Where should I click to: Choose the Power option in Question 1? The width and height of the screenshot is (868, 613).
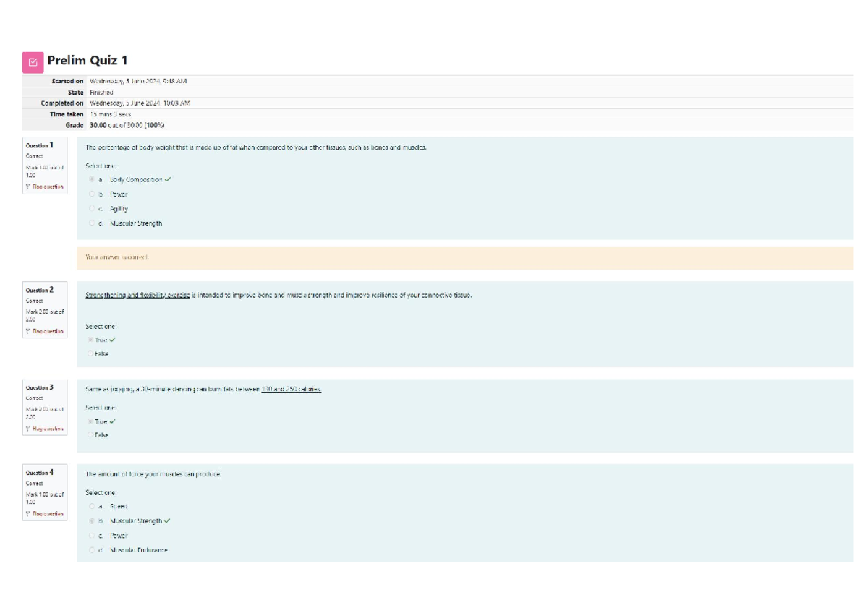tap(92, 194)
